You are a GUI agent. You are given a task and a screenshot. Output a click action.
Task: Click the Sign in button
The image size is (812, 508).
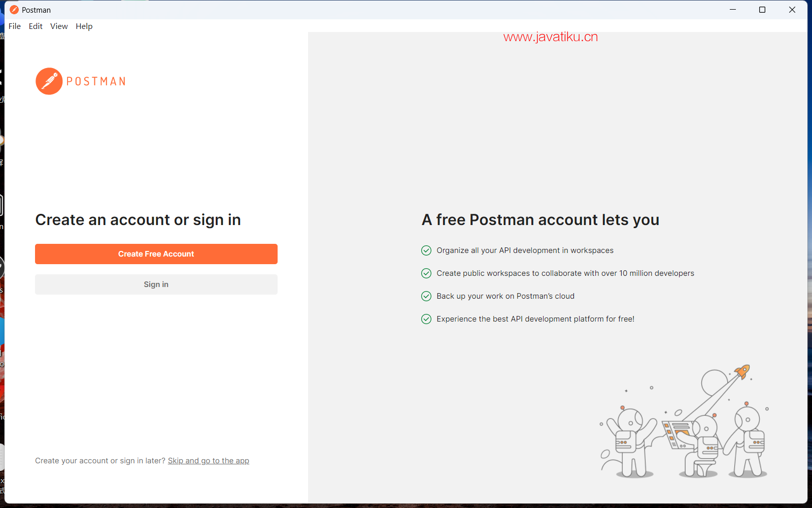tap(156, 284)
